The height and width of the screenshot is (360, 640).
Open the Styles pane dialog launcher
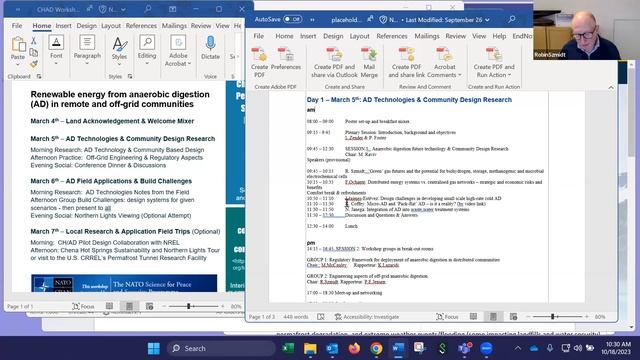pyautogui.click(x=130, y=76)
